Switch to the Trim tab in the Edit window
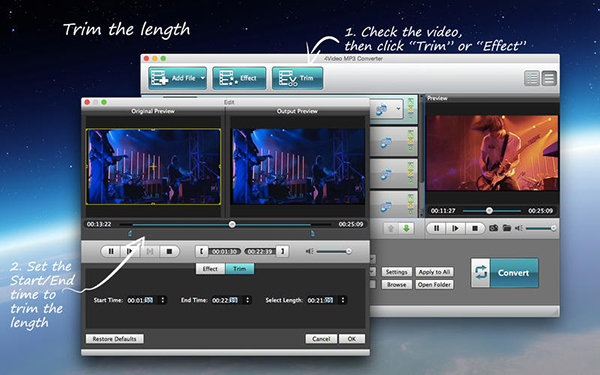 [x=240, y=269]
